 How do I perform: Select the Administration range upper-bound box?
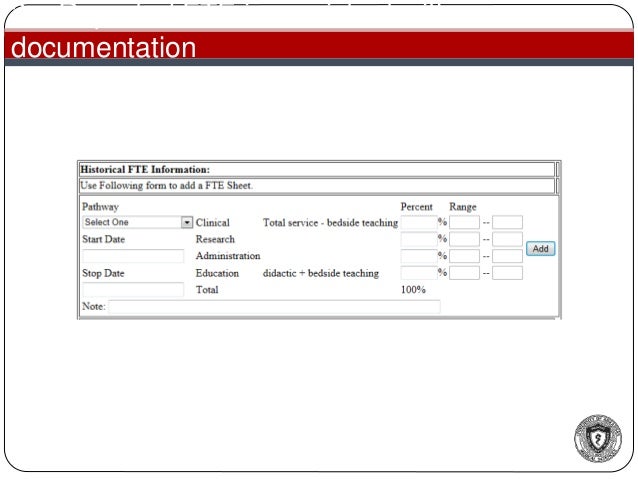(507, 256)
